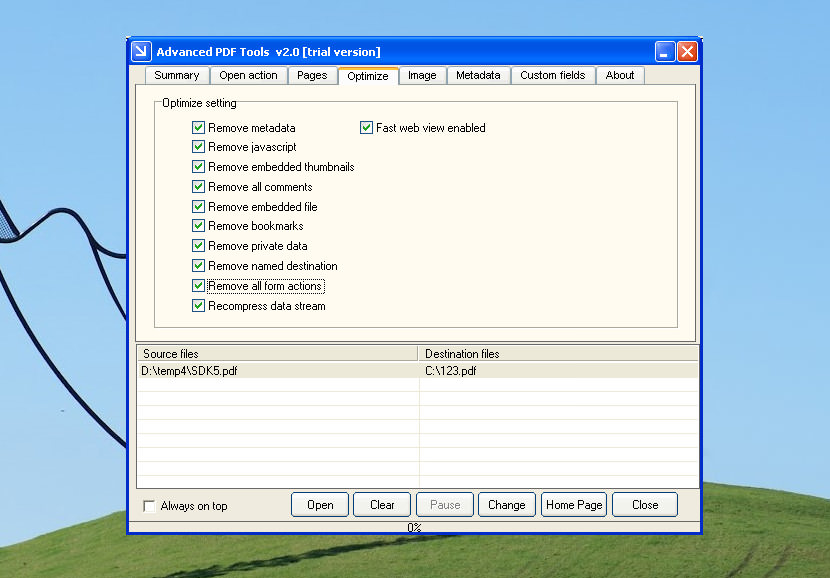Screen dimensions: 830x578
Task: Select the Optimize tab
Action: tap(368, 76)
